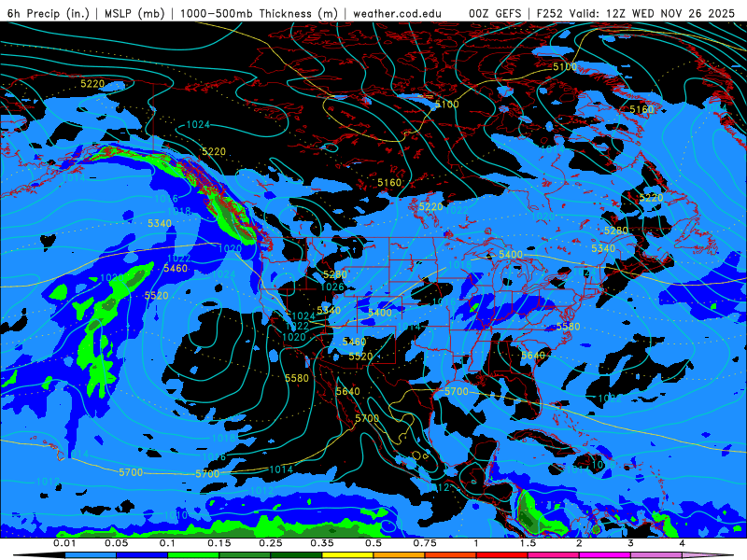Image resolution: width=747 pixels, height=560 pixels.
Task: Click the '6h Precip (in.)' header text
Action: tap(49, 13)
